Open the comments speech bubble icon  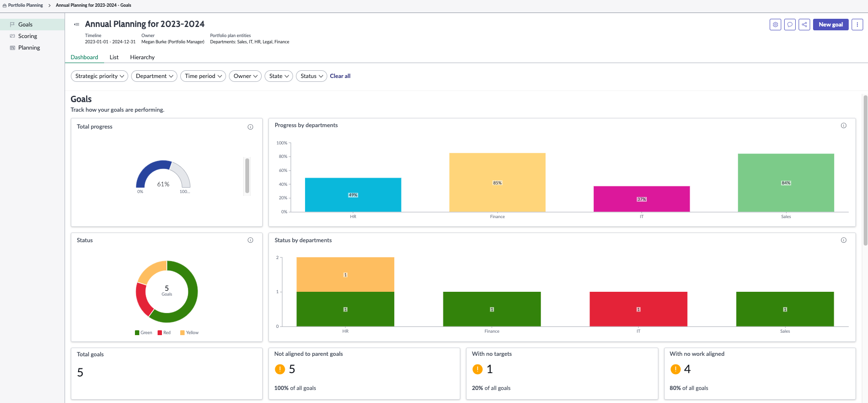tap(789, 25)
